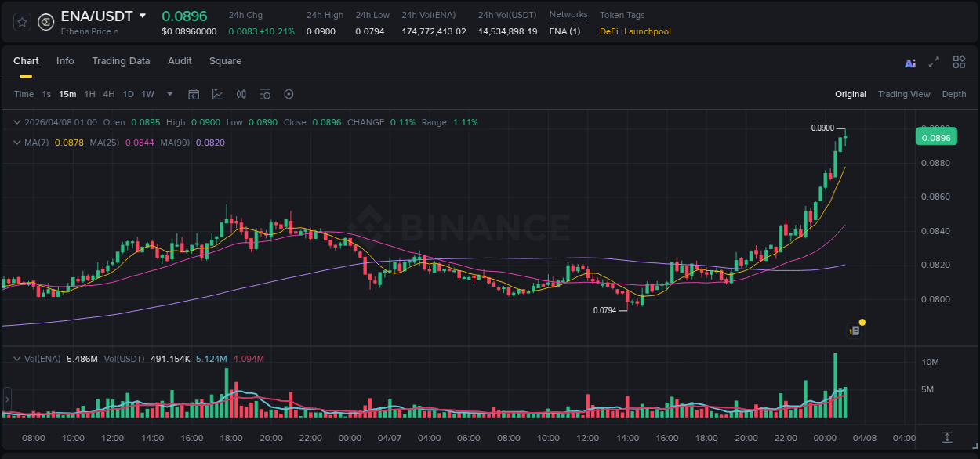Open the Launchpool token tag link
The width and height of the screenshot is (980, 459).
coord(647,31)
